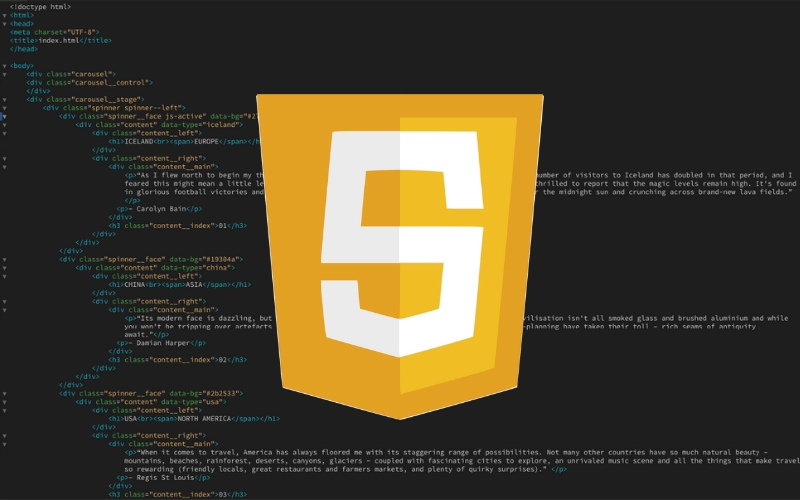Click "feared this might mean a little" line
This screenshot has width=800, height=500.
tap(195, 184)
